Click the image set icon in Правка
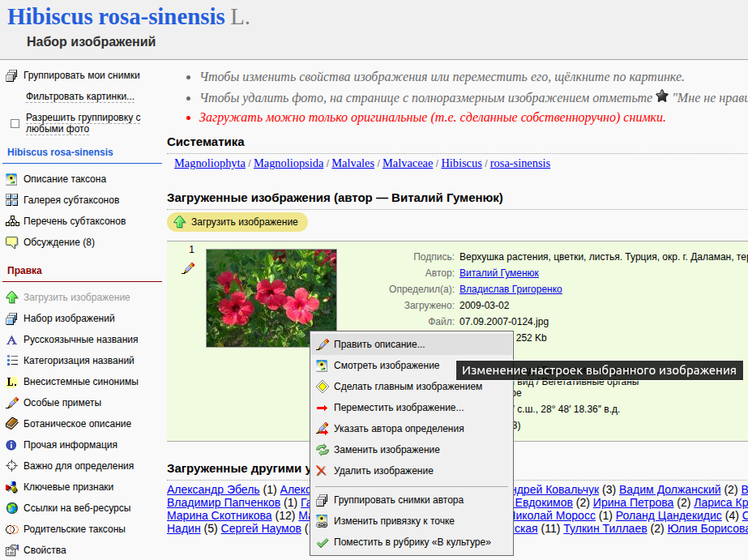 tap(11, 318)
